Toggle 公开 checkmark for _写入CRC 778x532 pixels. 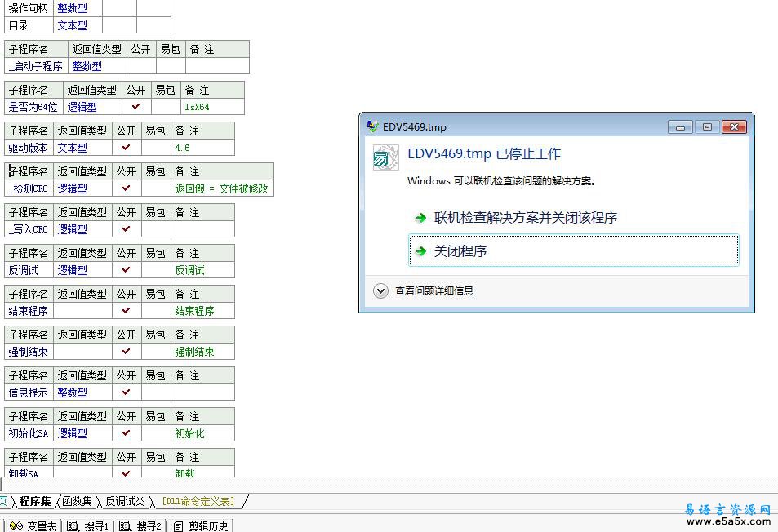(x=126, y=228)
